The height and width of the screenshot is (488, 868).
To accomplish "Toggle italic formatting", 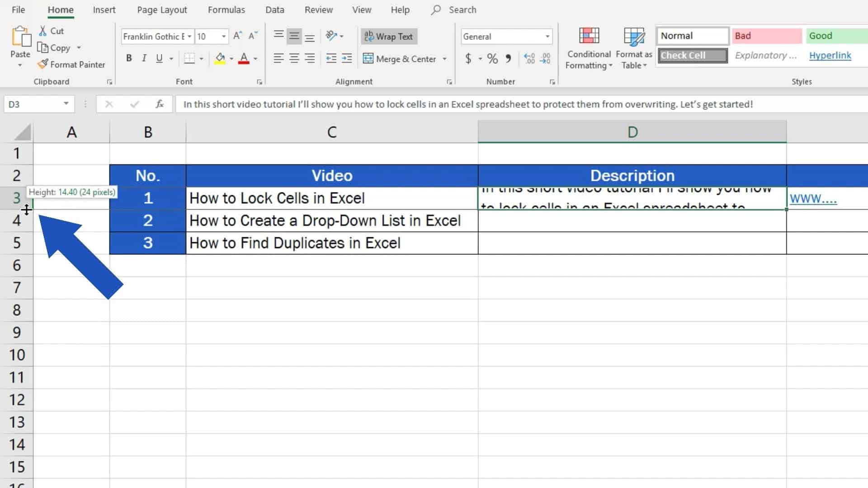I will (x=144, y=58).
